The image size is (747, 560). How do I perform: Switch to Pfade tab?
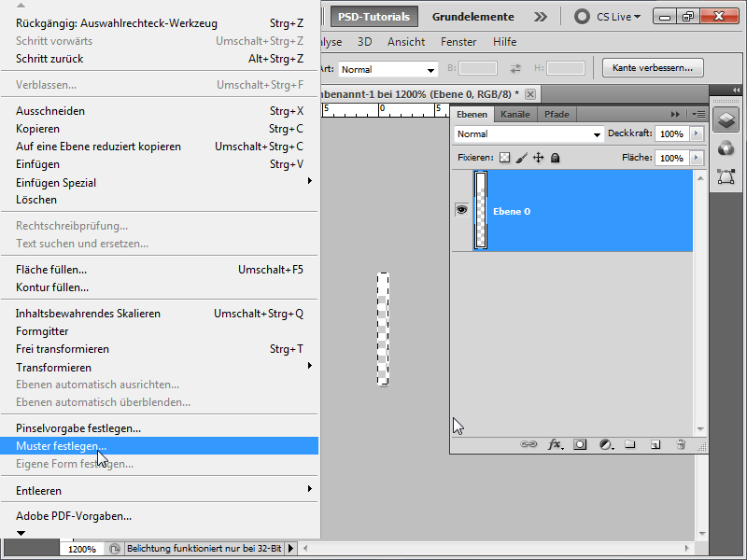click(557, 114)
